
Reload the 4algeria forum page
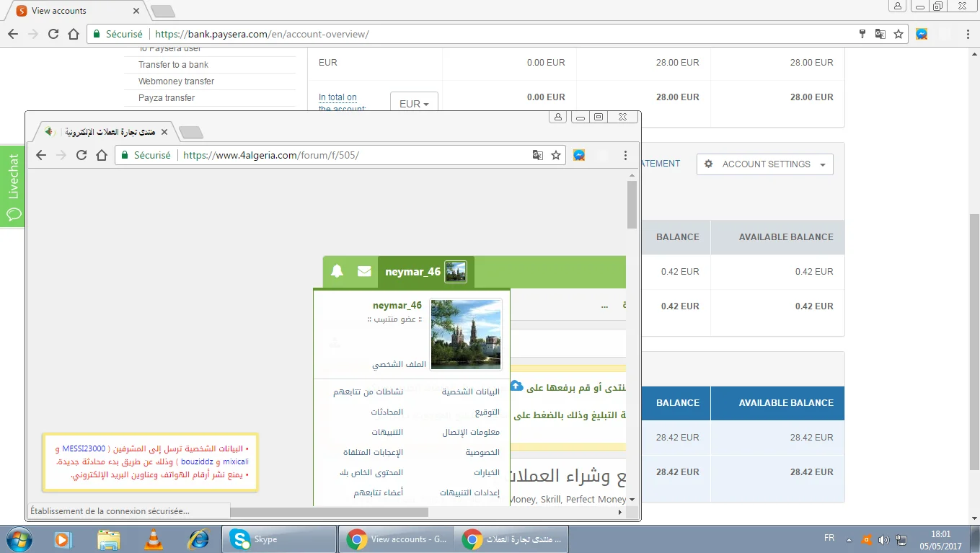pyautogui.click(x=81, y=155)
